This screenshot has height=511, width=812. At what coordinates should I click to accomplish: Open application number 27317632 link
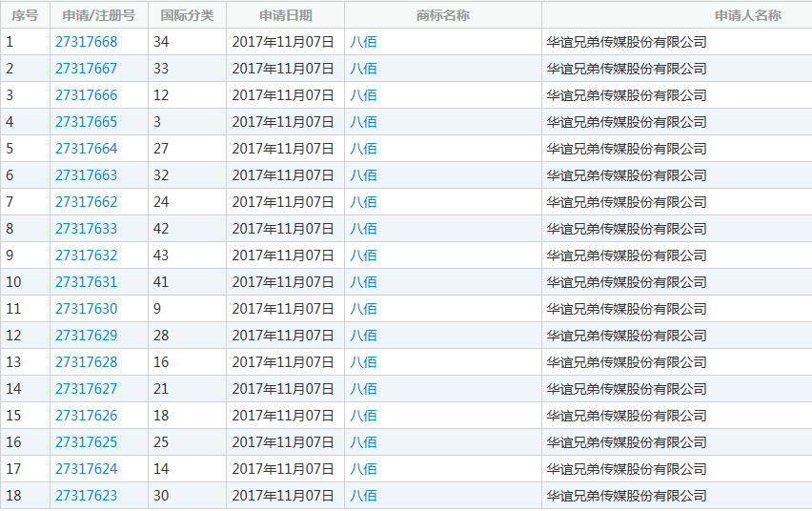coord(86,255)
